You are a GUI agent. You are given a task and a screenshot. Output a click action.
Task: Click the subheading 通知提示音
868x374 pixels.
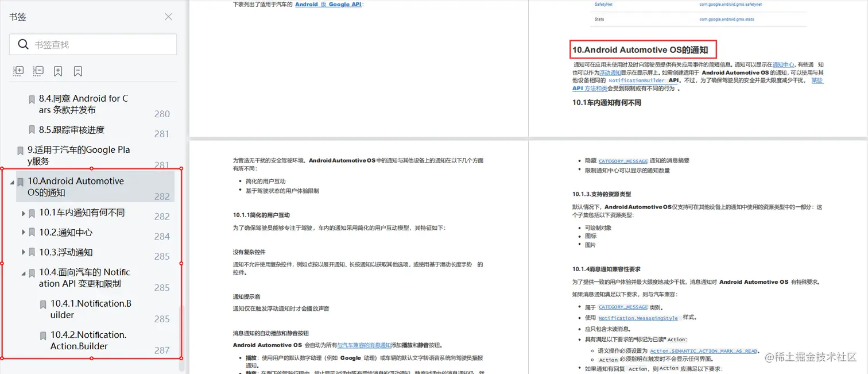click(x=247, y=297)
